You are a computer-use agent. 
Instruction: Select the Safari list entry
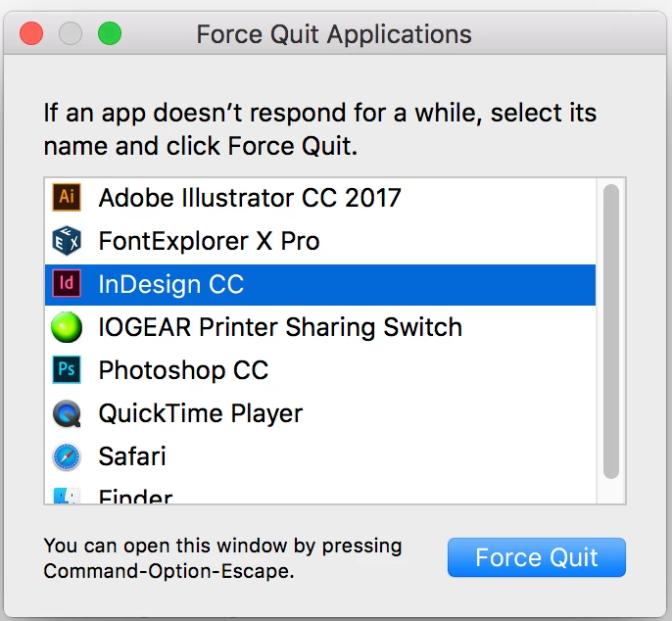pyautogui.click(x=320, y=456)
